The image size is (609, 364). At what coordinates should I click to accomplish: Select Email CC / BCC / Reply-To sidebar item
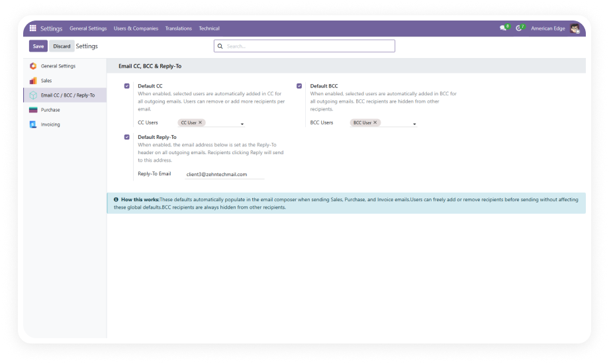coord(65,95)
